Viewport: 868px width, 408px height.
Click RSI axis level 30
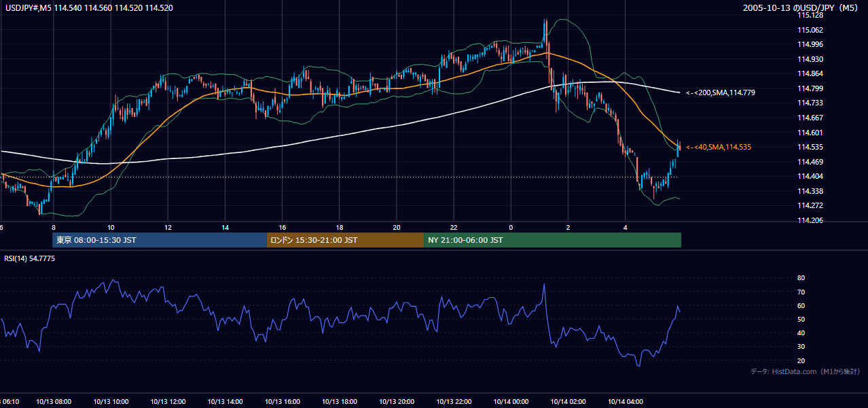click(801, 347)
